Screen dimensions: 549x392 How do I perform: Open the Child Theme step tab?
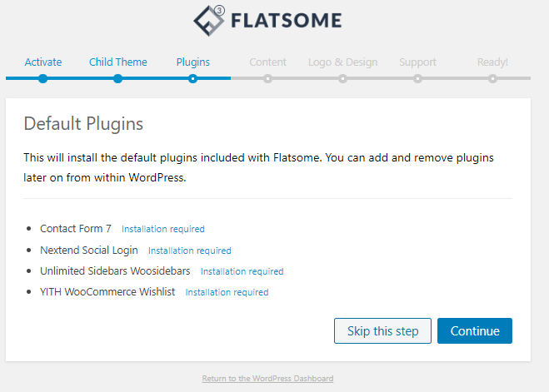118,62
